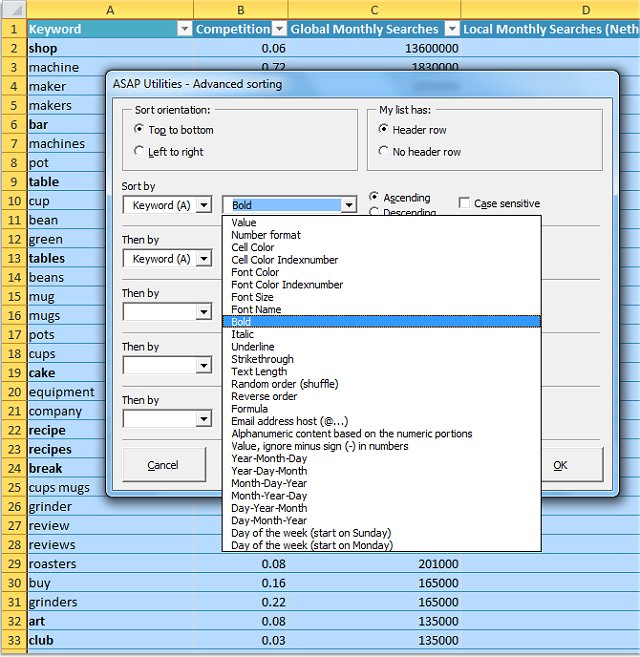Open third Then by empty dropdown
Viewport: 640px width, 657px height.
click(x=204, y=365)
